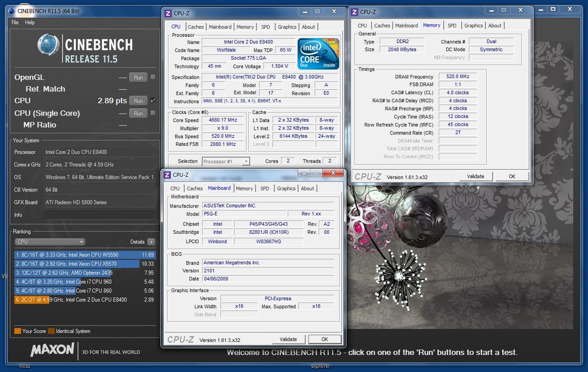This screenshot has height=372, width=588.
Task: Click the DRAM Frequency 520.0 MHz value
Action: [458, 77]
